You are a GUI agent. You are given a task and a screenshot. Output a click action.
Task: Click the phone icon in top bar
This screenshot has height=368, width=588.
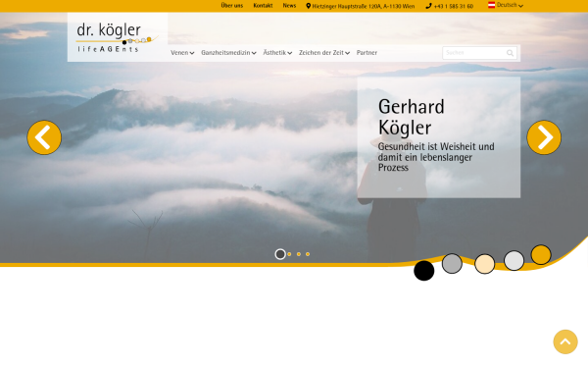click(428, 6)
